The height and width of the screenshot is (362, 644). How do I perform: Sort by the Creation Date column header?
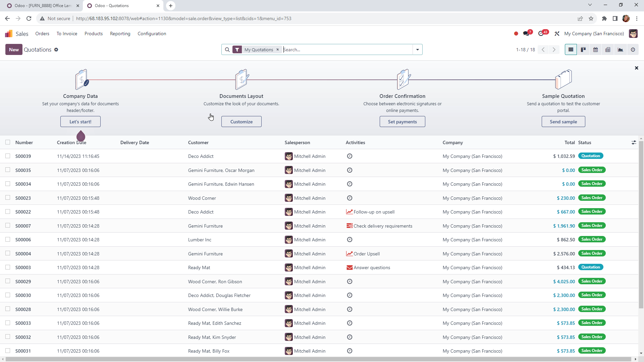[x=71, y=142]
